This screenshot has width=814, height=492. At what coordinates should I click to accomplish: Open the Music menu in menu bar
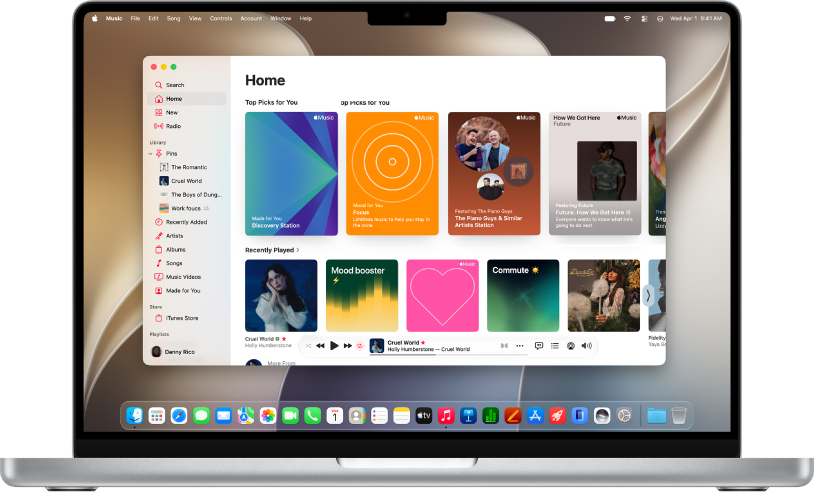(x=114, y=18)
